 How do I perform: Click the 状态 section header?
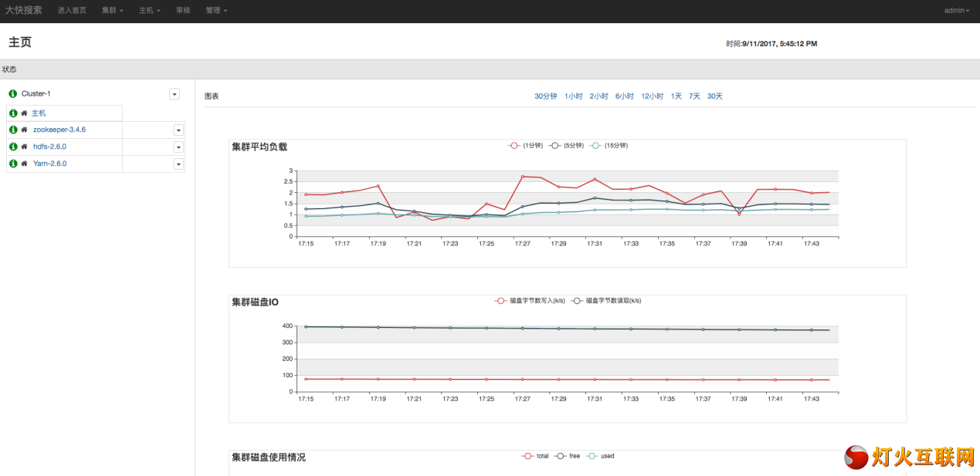pyautogui.click(x=9, y=69)
